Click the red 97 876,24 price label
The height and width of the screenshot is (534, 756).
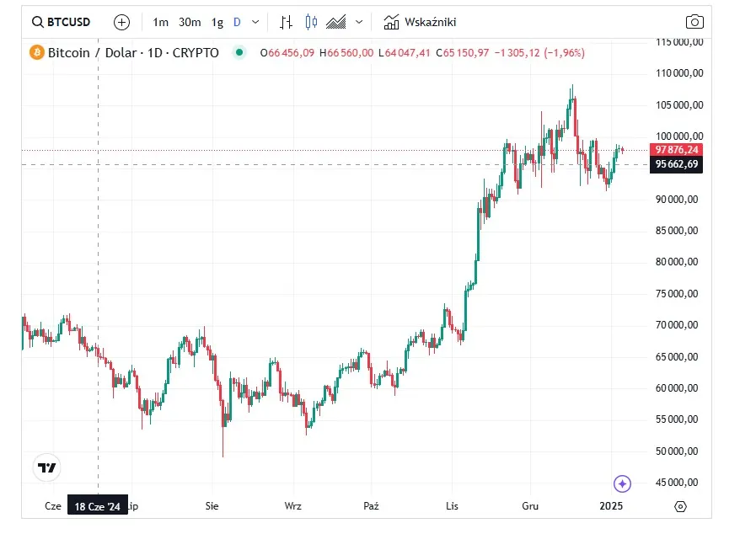675,150
